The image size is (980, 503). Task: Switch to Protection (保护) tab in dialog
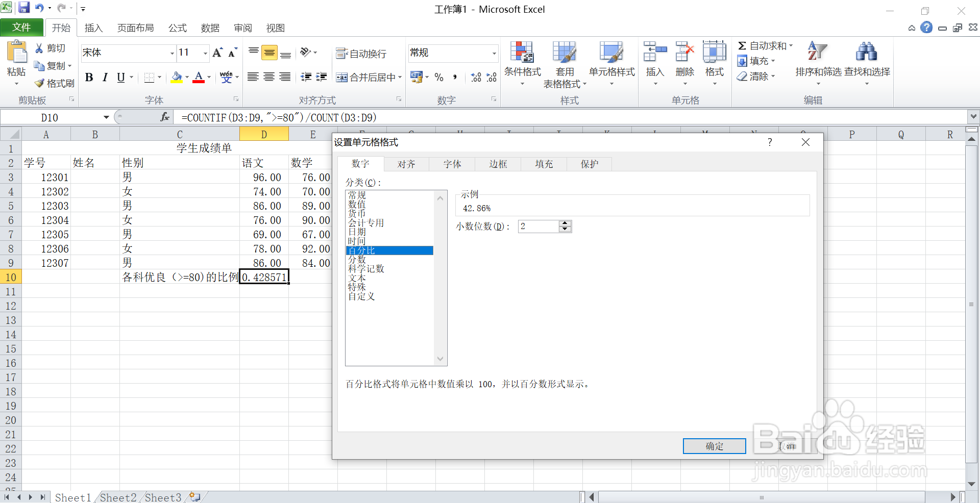pyautogui.click(x=589, y=164)
